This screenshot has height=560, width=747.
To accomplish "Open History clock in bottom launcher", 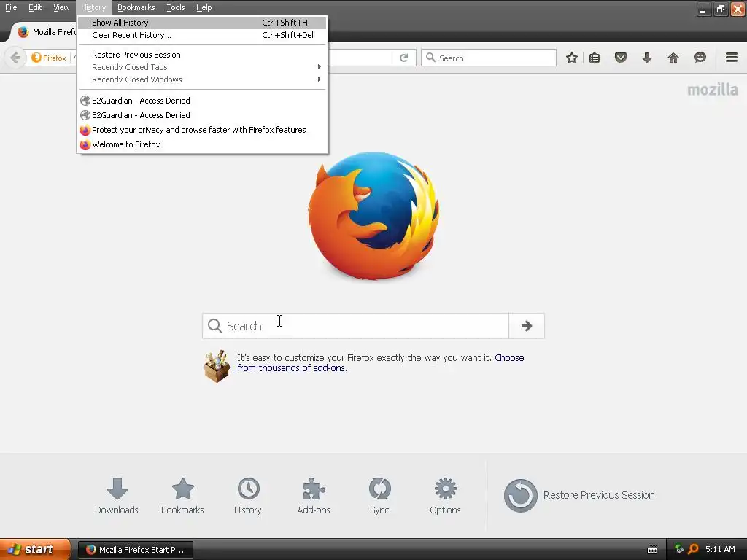I will tap(248, 496).
